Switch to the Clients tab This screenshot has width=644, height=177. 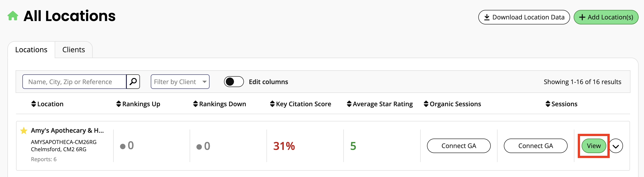[x=73, y=50]
